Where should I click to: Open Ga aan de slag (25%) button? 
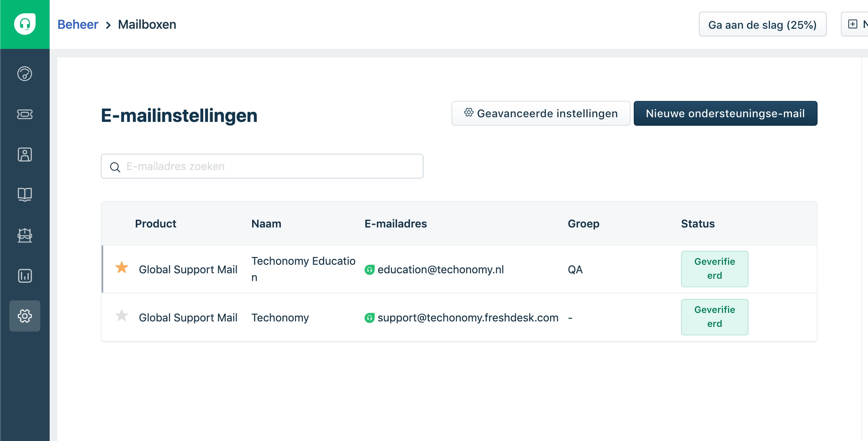[763, 24]
